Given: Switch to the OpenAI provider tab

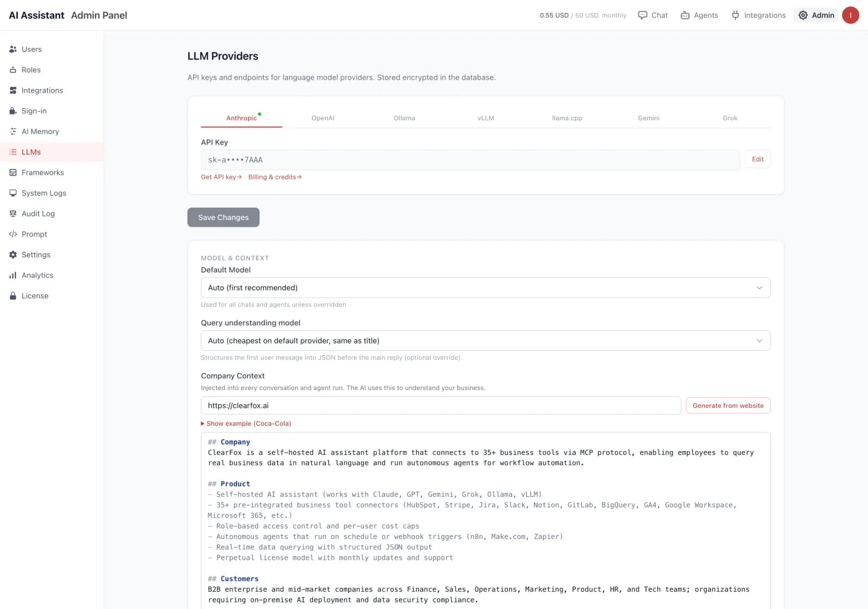Looking at the screenshot, I should click(323, 118).
